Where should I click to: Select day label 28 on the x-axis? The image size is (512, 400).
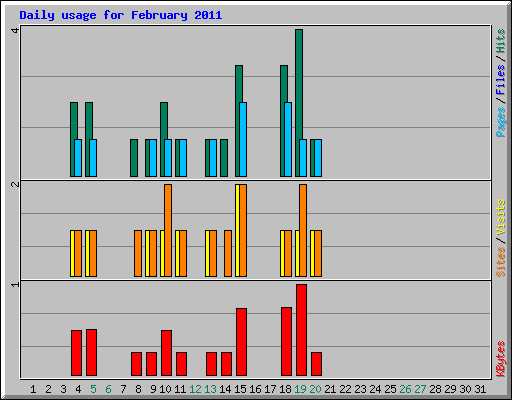[435, 389]
